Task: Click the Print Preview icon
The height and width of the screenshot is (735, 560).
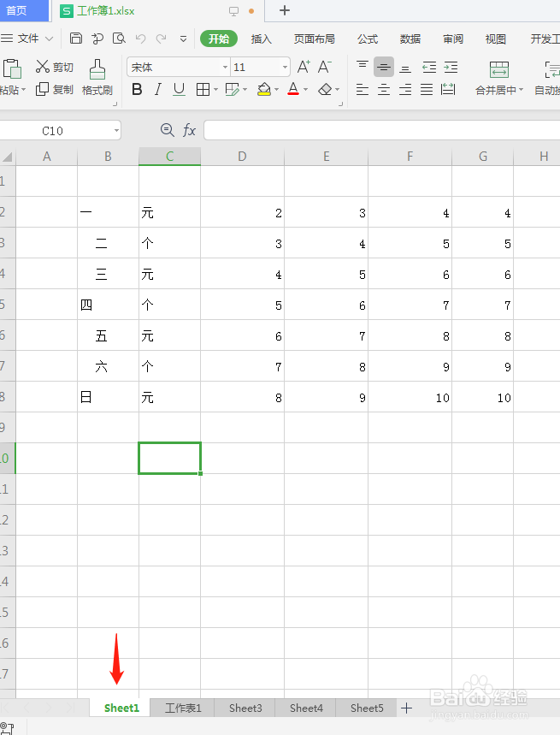Action: (119, 39)
